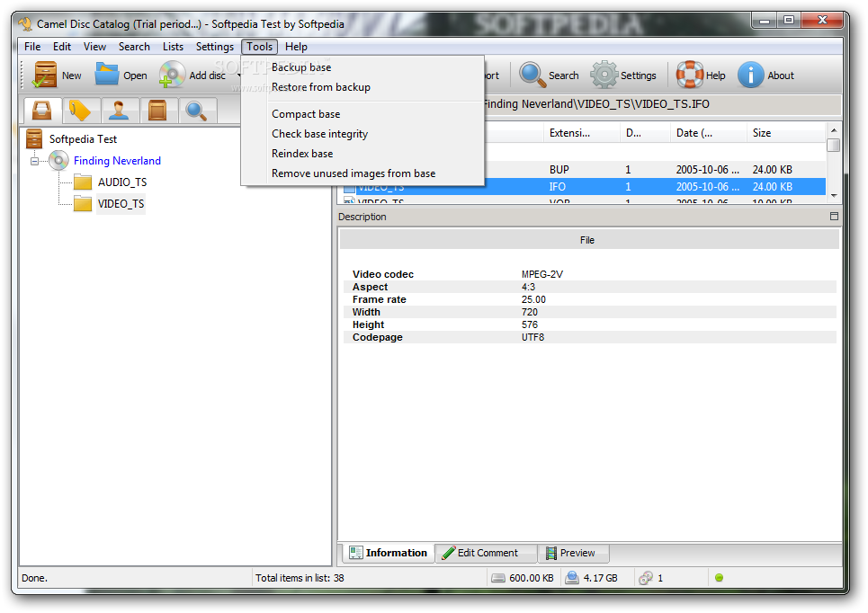
Task: Click the Frame rate value 25.00
Action: click(x=533, y=299)
